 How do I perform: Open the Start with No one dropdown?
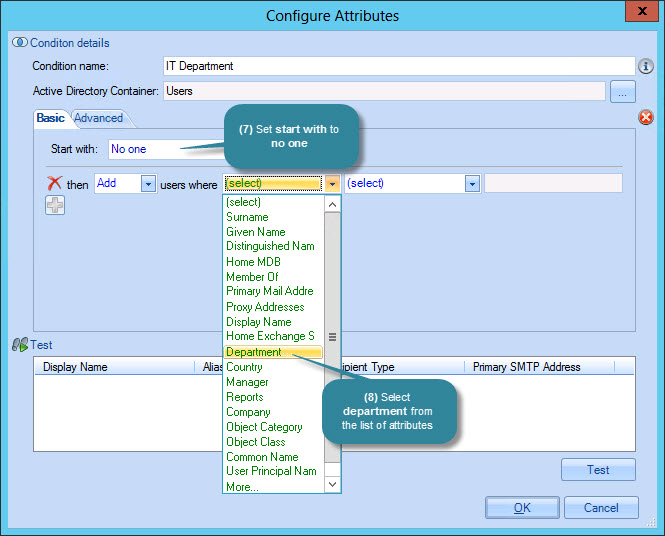(x=166, y=149)
